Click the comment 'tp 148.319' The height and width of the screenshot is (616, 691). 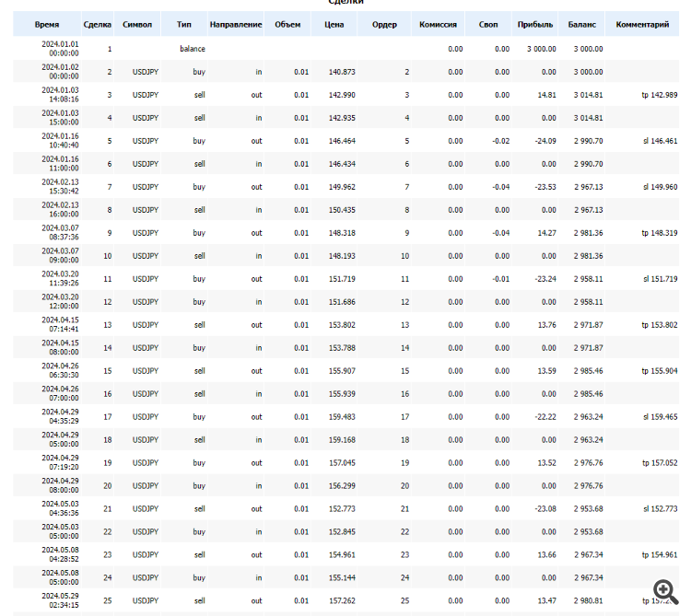[660, 233]
